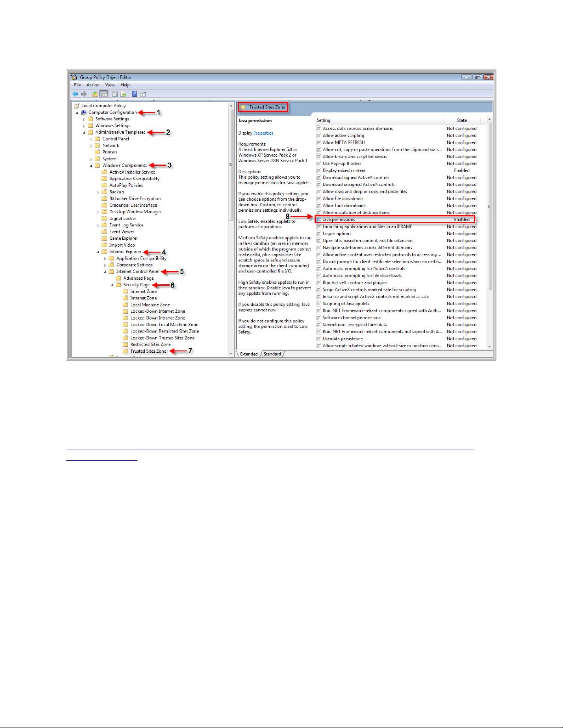Viewport: 563px width, 728px height.
Task: Open the Help menu
Action: pyautogui.click(x=125, y=85)
